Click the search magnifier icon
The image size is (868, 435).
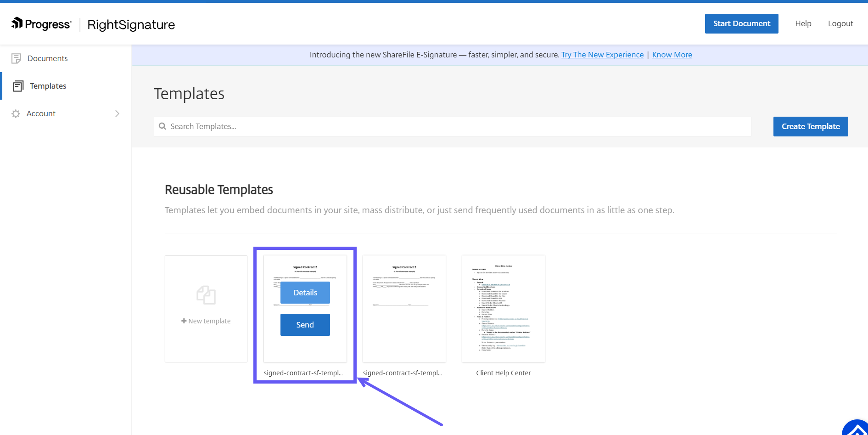(x=162, y=126)
